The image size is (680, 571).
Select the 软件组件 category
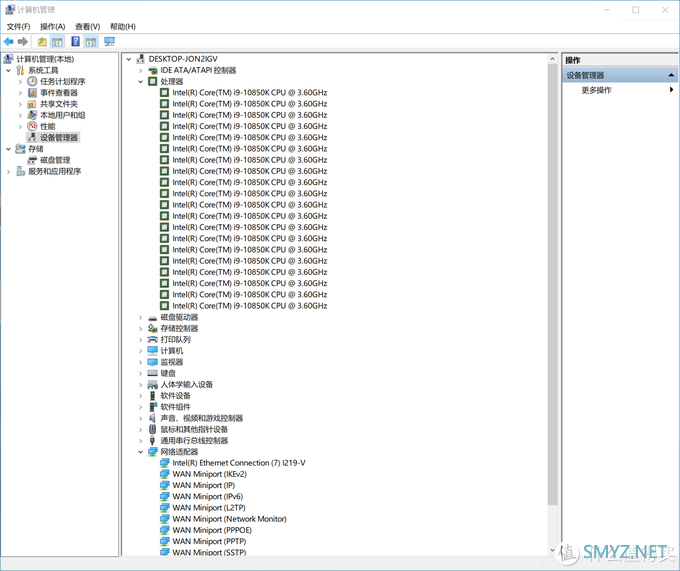[175, 407]
